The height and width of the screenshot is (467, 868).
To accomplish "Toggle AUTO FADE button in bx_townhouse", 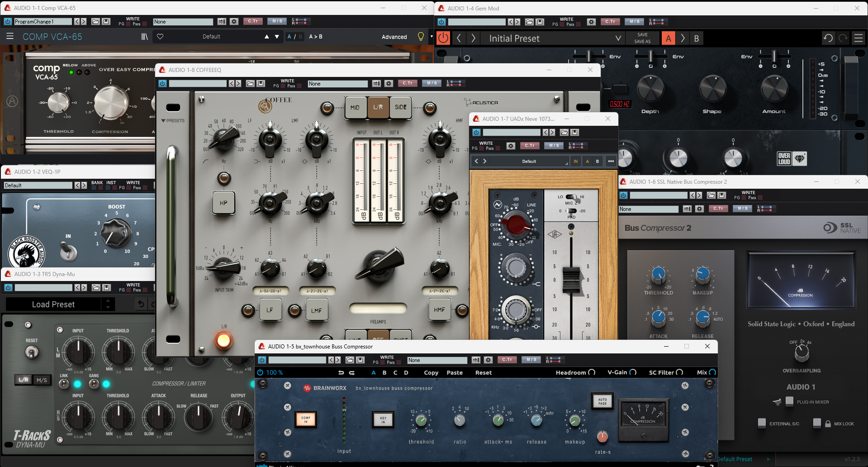I will [602, 401].
